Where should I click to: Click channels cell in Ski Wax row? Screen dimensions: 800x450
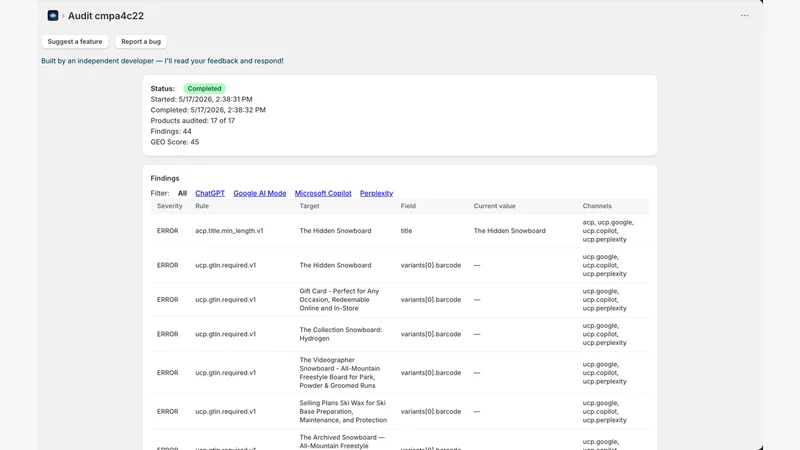coord(605,412)
